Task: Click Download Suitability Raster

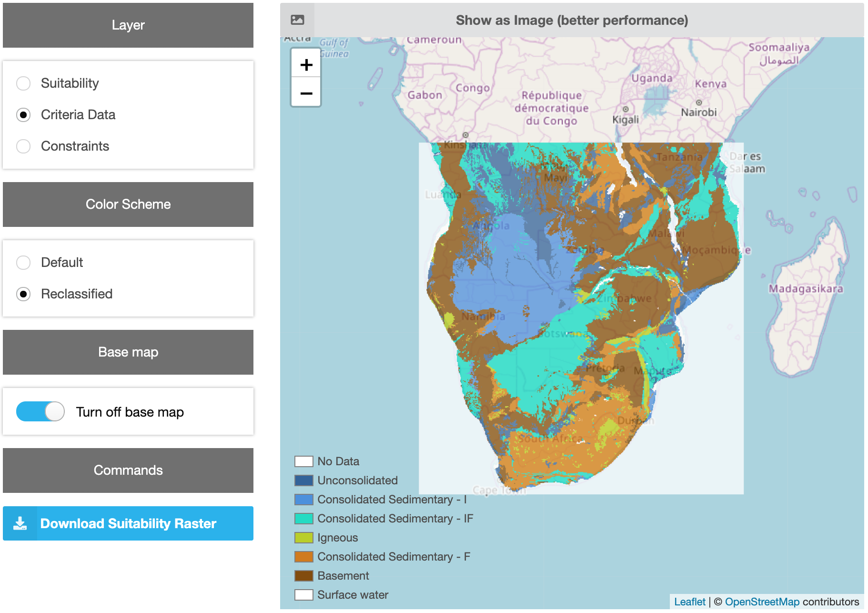Action: 128,523
